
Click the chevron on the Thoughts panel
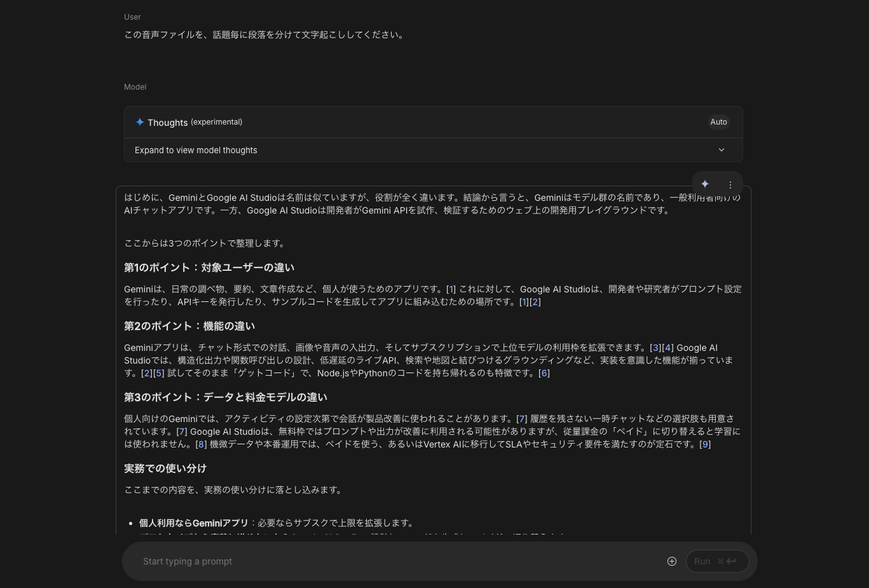point(722,150)
